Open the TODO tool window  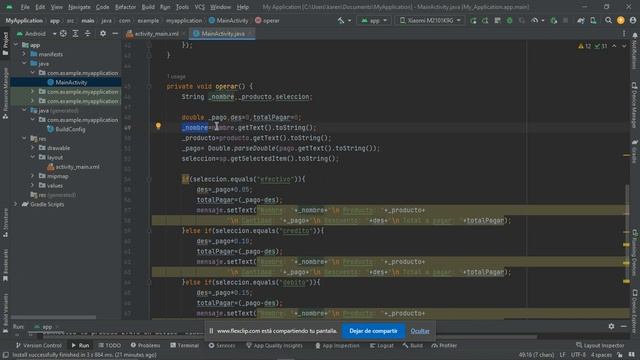pyautogui.click(x=110, y=346)
